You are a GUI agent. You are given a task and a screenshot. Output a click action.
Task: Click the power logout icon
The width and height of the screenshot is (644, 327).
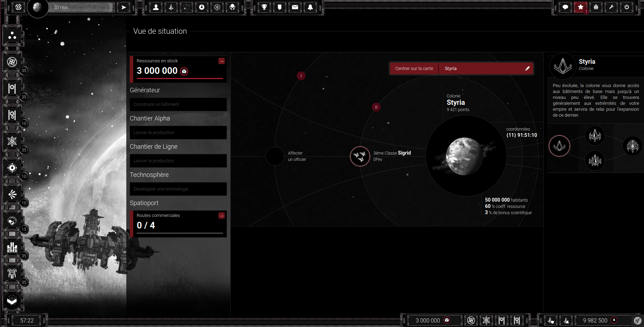[627, 7]
